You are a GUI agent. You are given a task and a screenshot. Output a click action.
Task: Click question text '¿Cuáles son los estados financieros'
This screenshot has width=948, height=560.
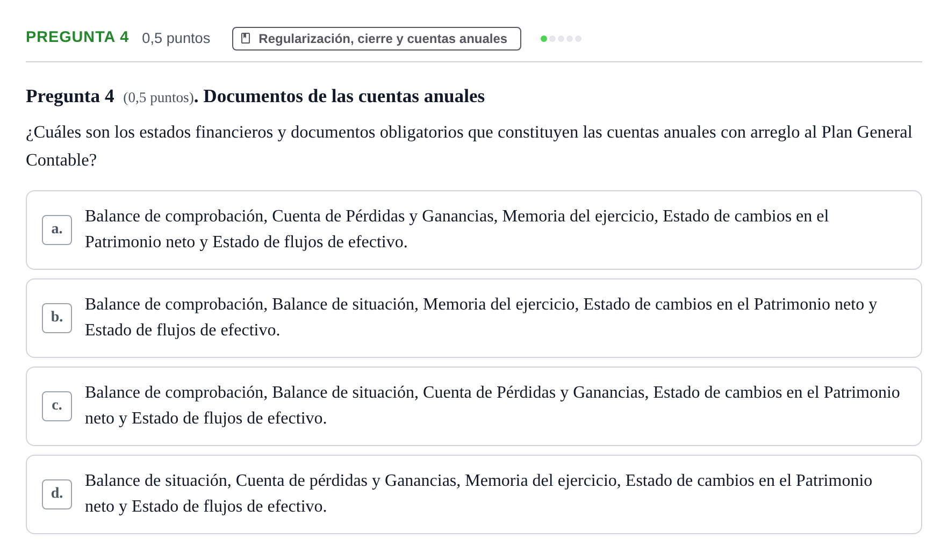click(469, 146)
